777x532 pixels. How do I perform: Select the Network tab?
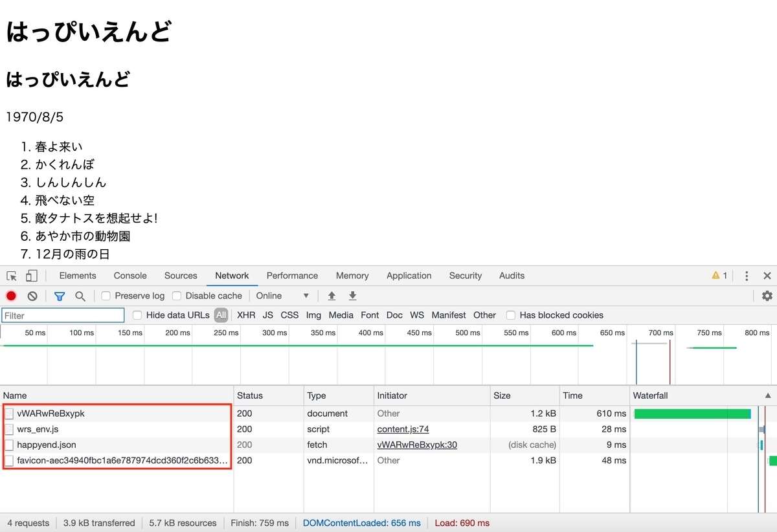[x=232, y=276]
